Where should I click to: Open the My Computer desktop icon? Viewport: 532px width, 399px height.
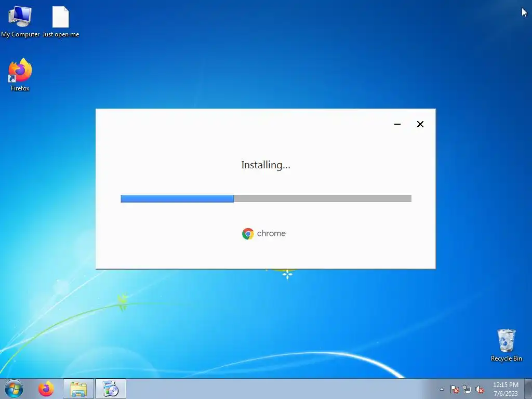pyautogui.click(x=20, y=22)
